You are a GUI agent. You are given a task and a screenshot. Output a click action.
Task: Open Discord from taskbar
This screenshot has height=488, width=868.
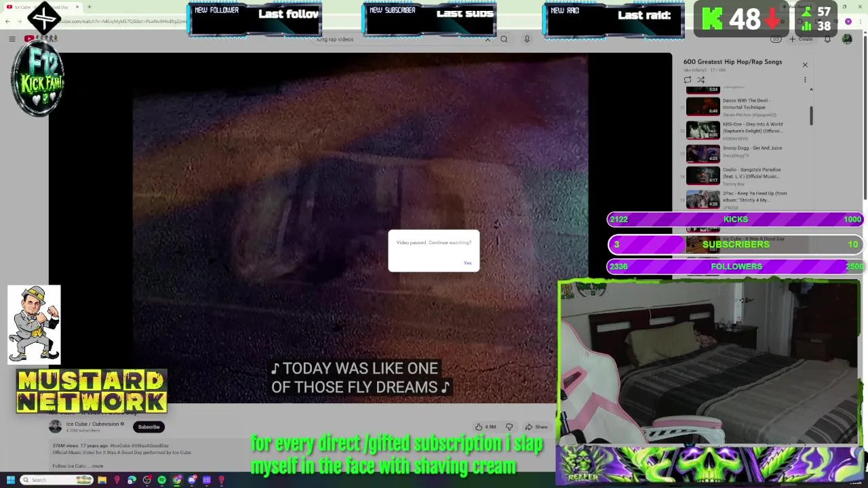192,480
